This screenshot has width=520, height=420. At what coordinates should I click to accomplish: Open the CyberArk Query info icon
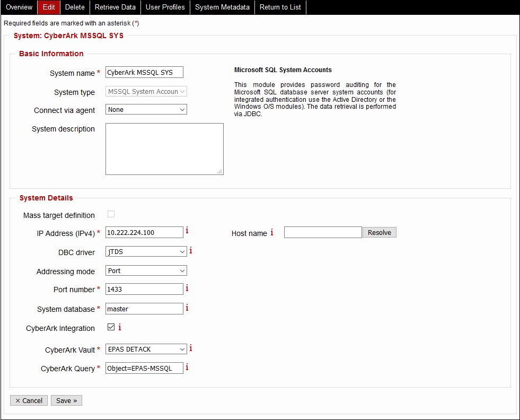pyautogui.click(x=187, y=366)
